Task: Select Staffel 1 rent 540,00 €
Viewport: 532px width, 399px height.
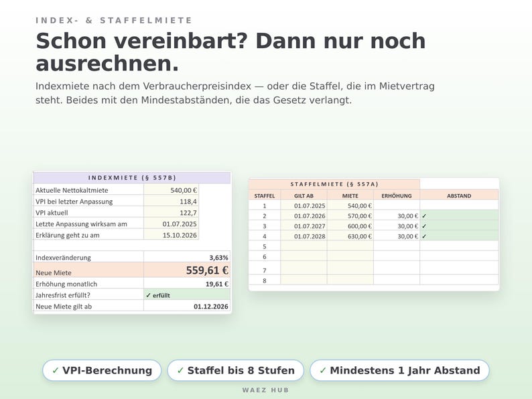Action: point(350,206)
